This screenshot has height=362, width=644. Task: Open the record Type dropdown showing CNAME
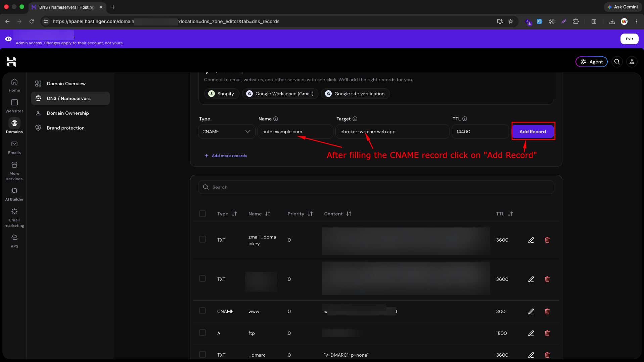coord(227,132)
